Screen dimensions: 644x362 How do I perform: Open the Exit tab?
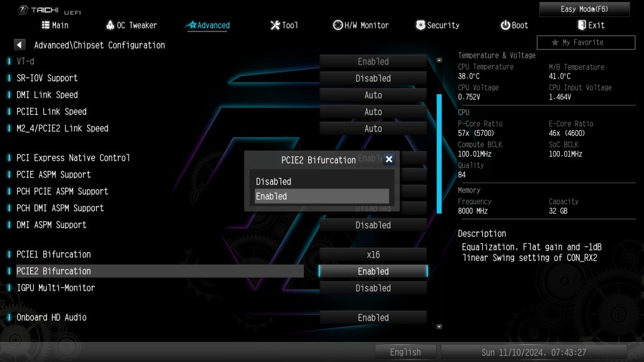coord(591,25)
